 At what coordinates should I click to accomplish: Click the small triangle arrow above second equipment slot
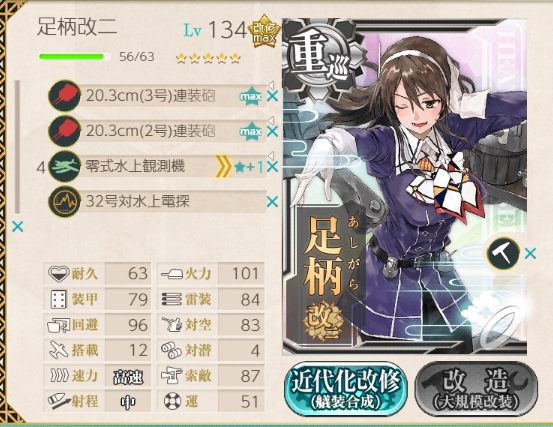(271, 120)
